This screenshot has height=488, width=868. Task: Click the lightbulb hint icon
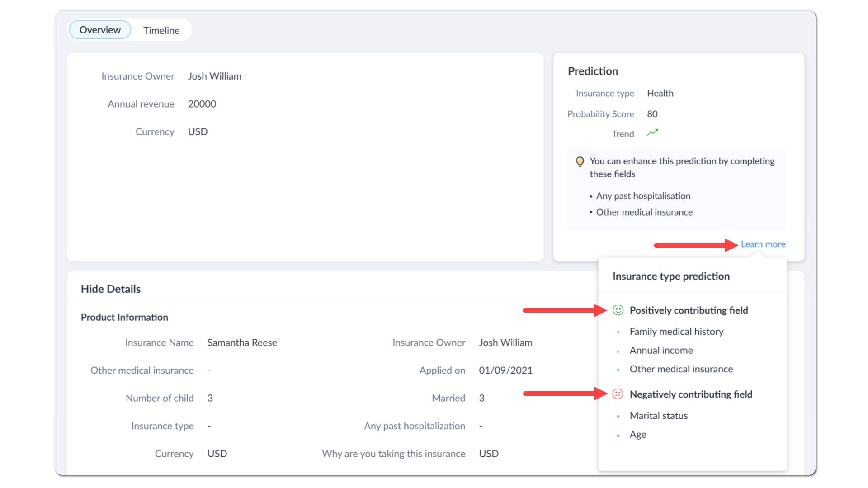[x=580, y=162]
